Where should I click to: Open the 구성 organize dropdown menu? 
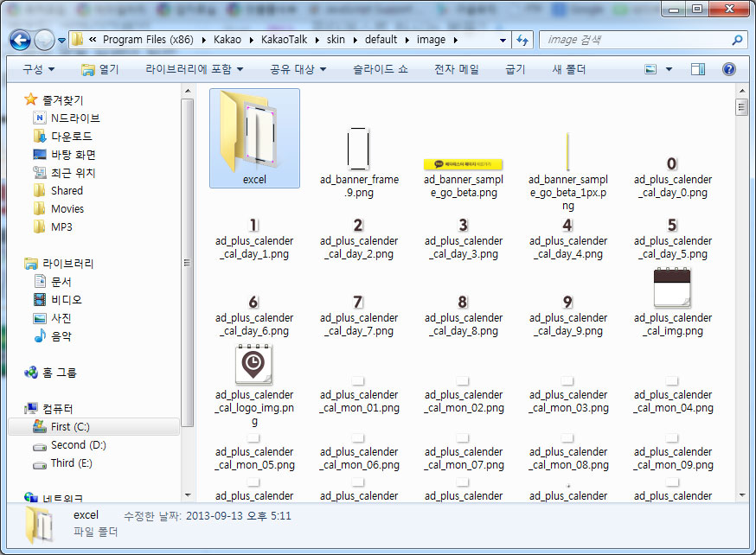[x=38, y=69]
